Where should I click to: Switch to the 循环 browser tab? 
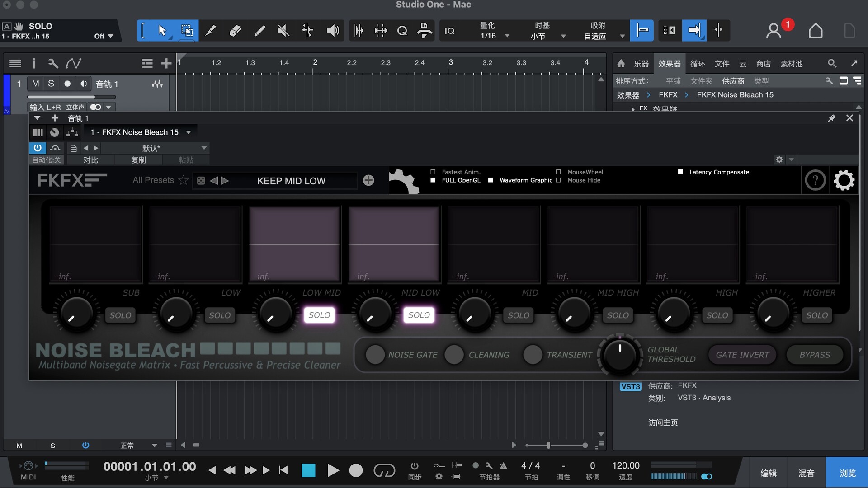coord(697,64)
